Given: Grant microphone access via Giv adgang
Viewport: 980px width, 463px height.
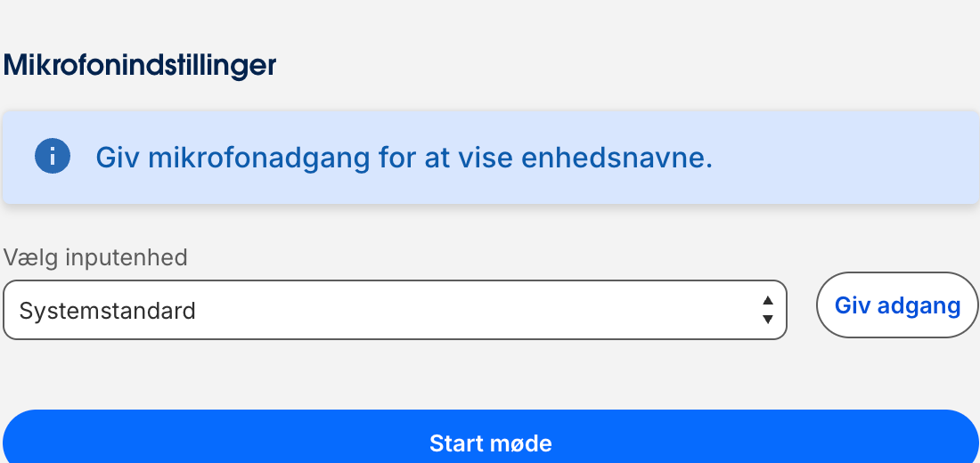Looking at the screenshot, I should point(897,305).
